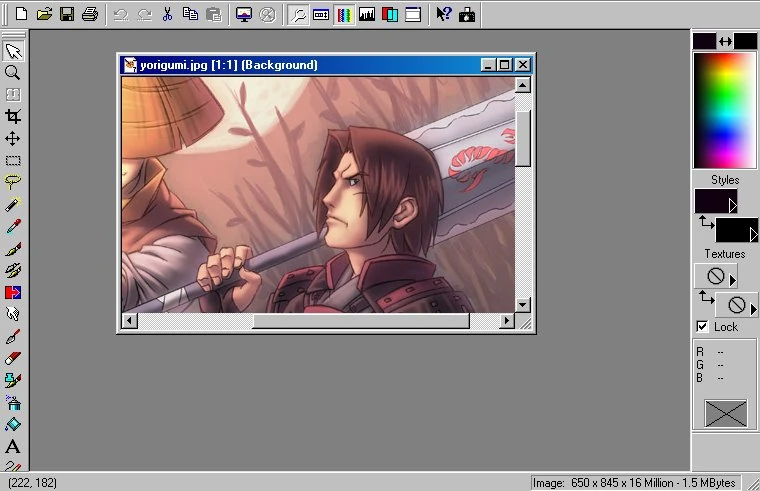Select the Mover tool
760x491 pixels.
pyautogui.click(x=13, y=138)
